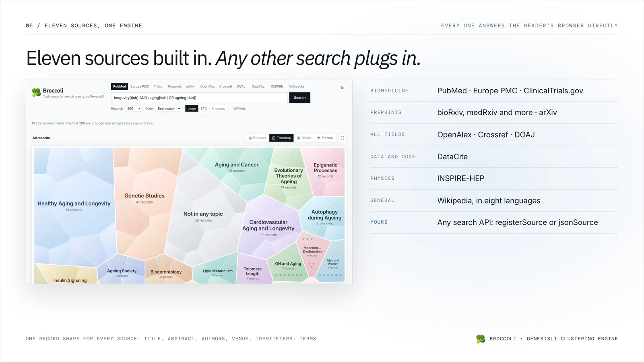The height and width of the screenshot is (362, 644).
Task: Click the broccoli icon in the slide footer
Action: (481, 339)
